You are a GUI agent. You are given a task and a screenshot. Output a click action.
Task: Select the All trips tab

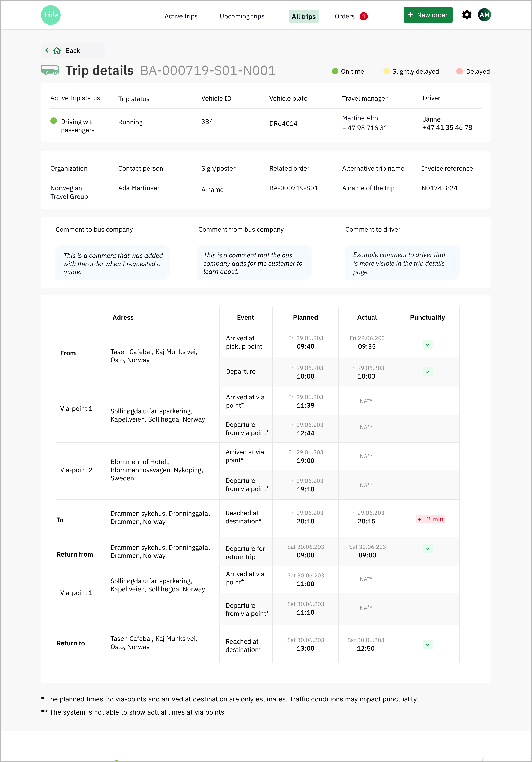(x=304, y=16)
